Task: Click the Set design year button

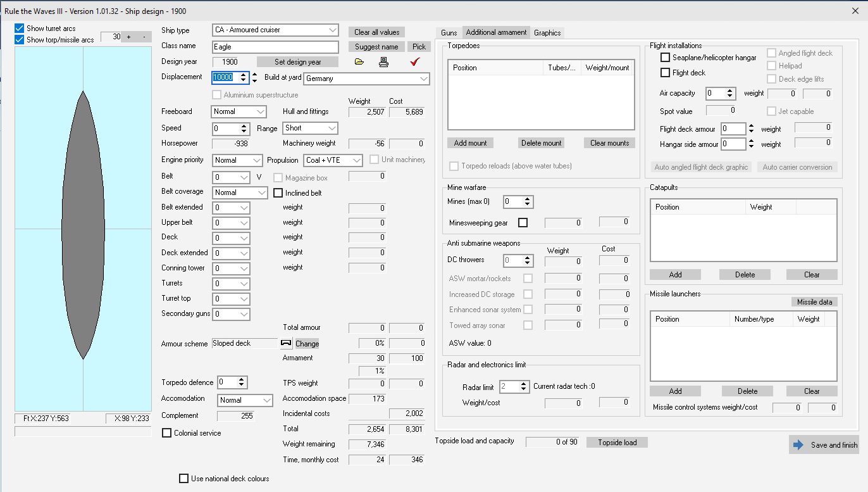Action: (298, 62)
